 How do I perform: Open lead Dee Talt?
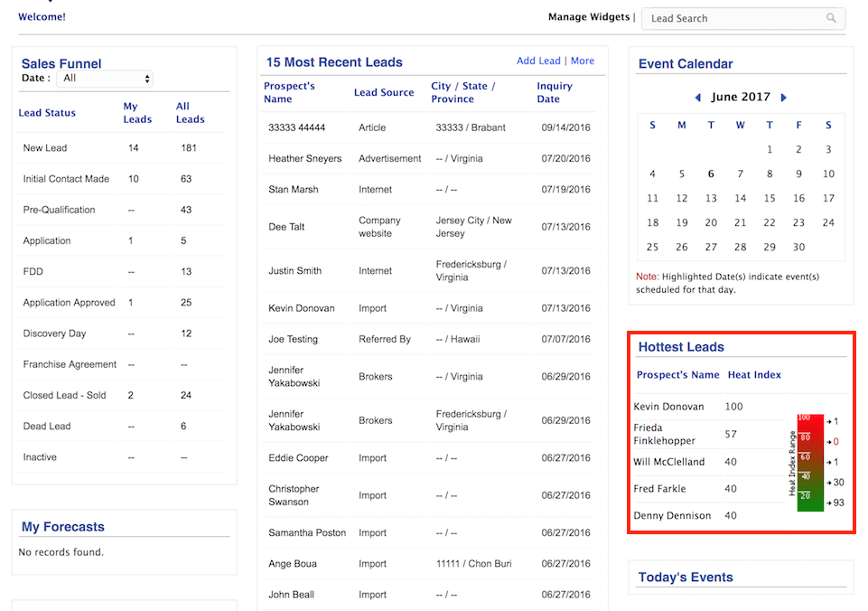point(286,227)
